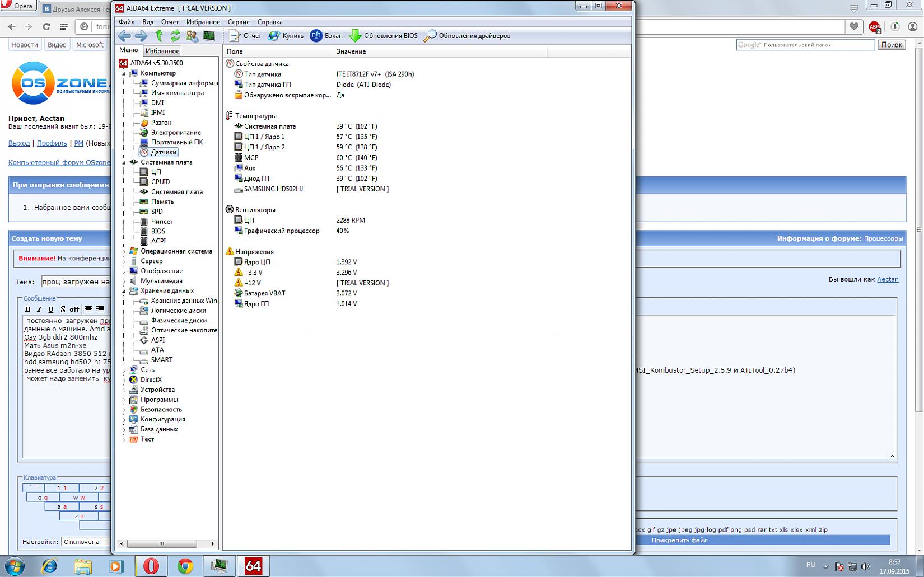924x577 pixels.
Task: Open Google Chrome from the taskbar
Action: click(185, 566)
